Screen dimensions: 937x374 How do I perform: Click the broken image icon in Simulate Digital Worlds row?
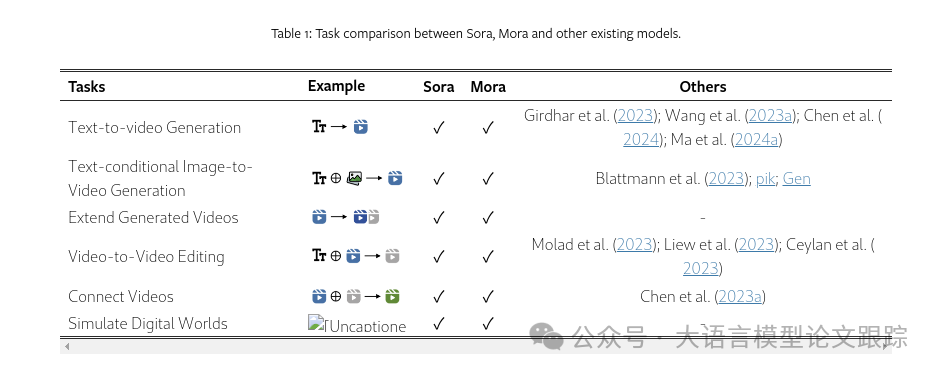click(x=315, y=323)
